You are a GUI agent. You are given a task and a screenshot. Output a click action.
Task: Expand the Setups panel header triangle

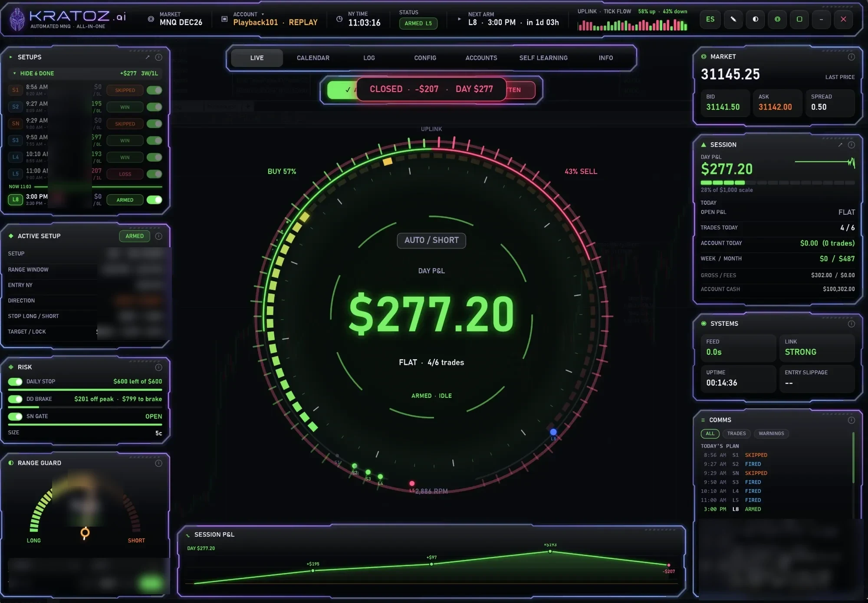(x=11, y=57)
